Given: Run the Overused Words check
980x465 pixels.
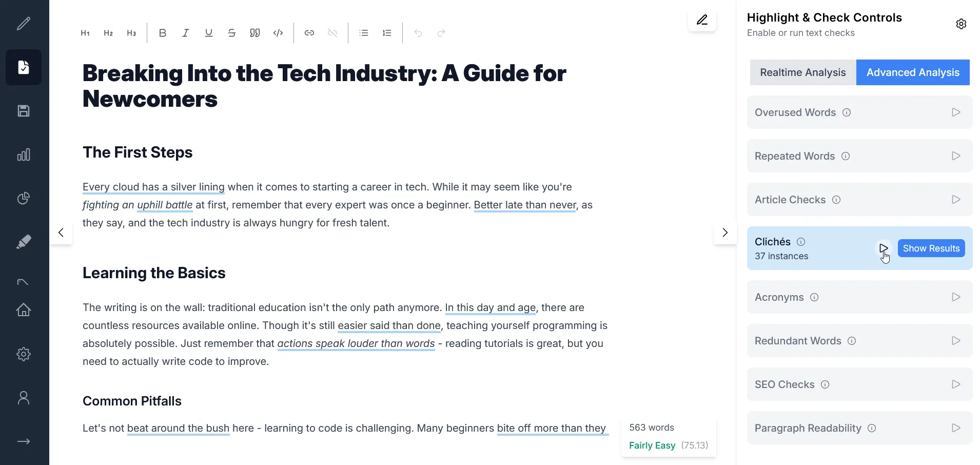Looking at the screenshot, I should point(955,112).
